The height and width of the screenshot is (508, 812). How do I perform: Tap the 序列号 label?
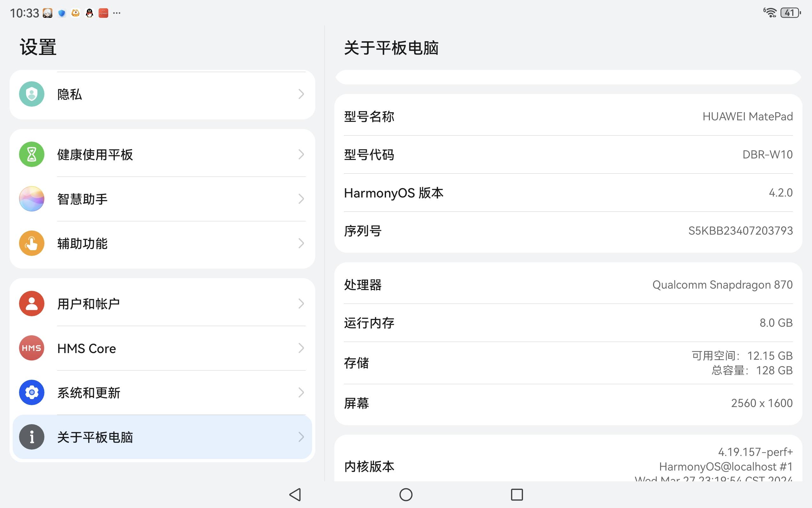click(363, 231)
